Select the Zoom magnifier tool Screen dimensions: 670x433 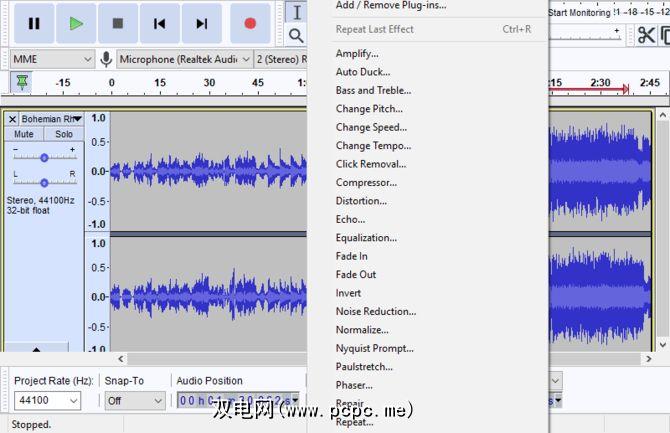tap(296, 36)
